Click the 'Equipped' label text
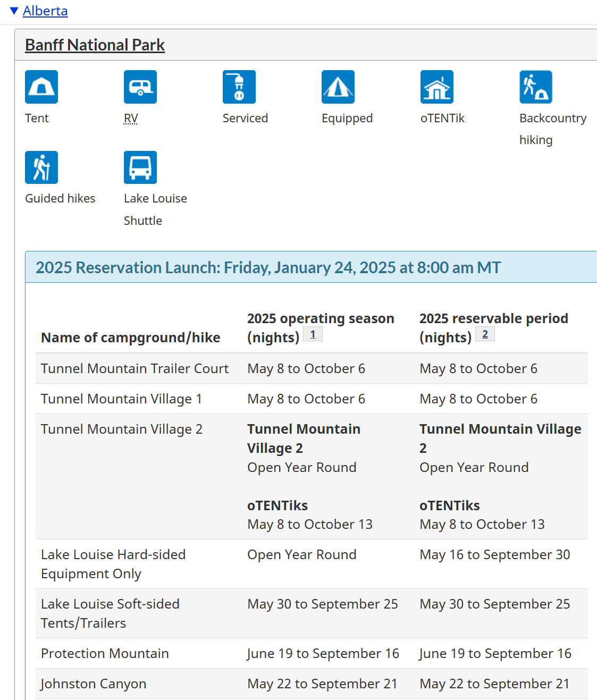Viewport: 597px width, 700px height. [347, 119]
